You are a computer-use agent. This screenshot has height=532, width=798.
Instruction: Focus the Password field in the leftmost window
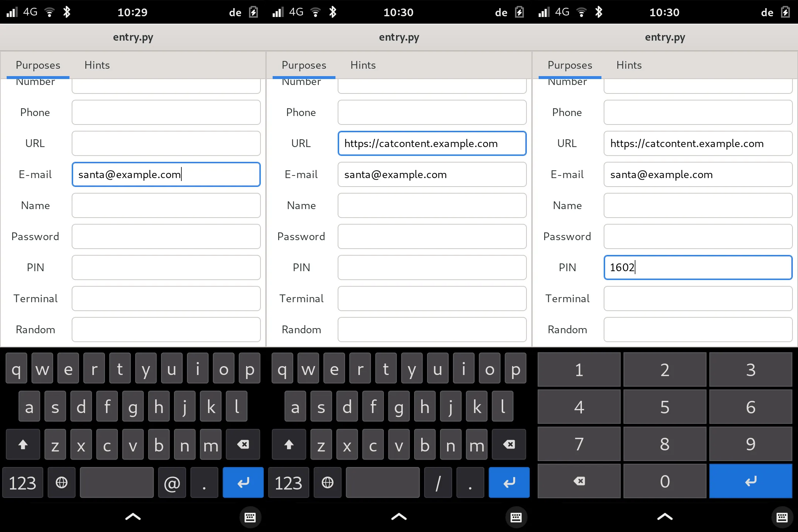pyautogui.click(x=166, y=236)
